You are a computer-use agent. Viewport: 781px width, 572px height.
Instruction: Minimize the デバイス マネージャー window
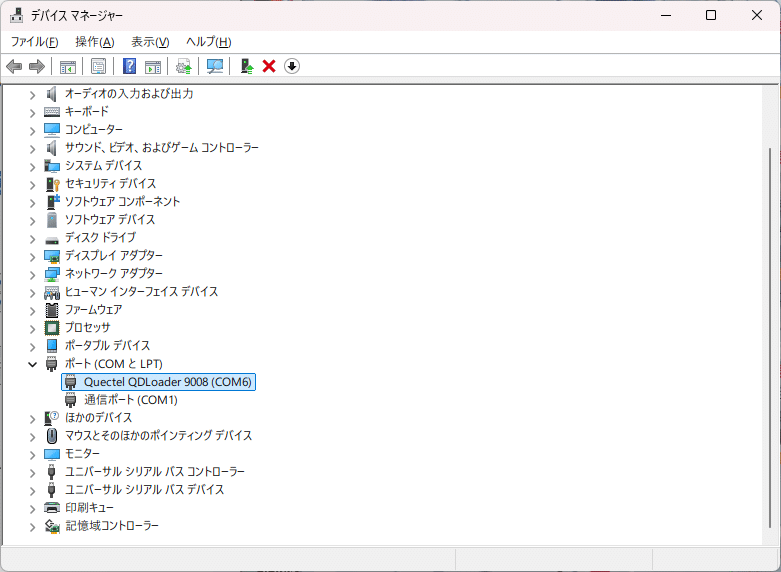click(x=666, y=15)
